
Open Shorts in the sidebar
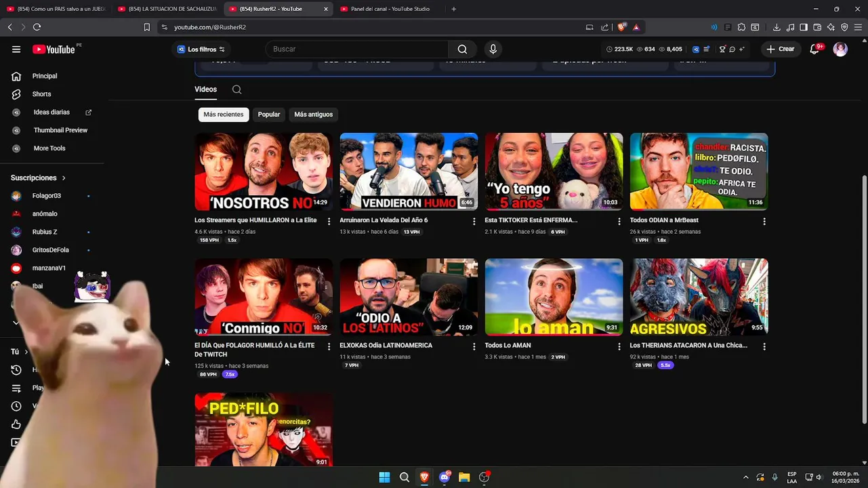(52, 94)
